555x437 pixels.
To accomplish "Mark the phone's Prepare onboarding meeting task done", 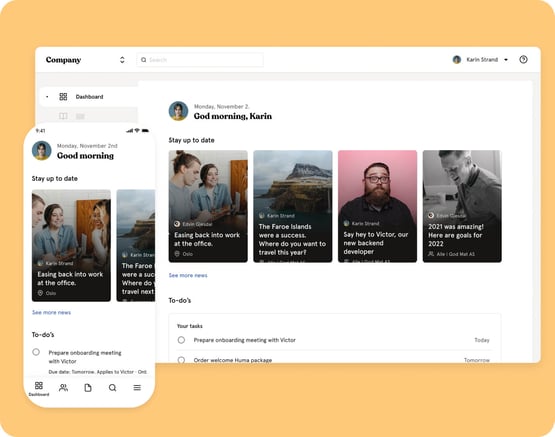I will pyautogui.click(x=36, y=352).
